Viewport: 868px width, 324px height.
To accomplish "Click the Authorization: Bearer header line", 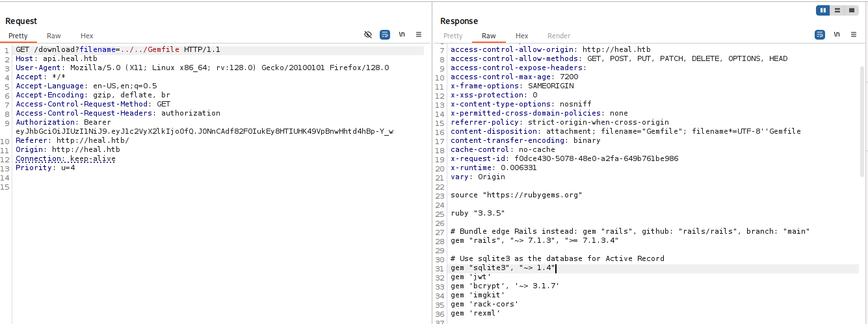I will tap(63, 122).
